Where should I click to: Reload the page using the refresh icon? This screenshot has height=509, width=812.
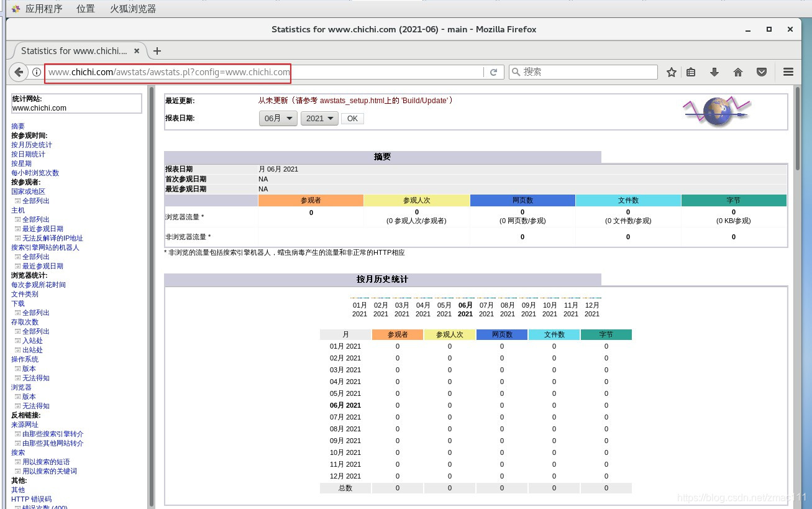pos(493,72)
